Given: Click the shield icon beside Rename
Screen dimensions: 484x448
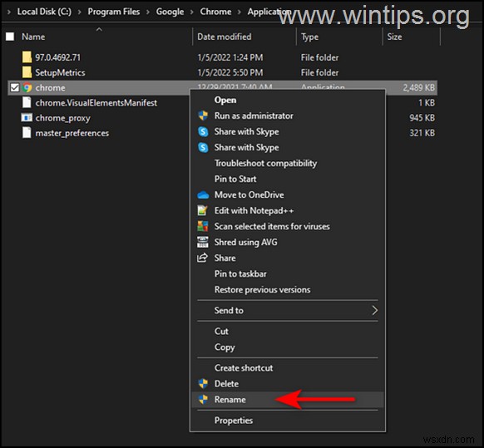Looking at the screenshot, I should (203, 399).
